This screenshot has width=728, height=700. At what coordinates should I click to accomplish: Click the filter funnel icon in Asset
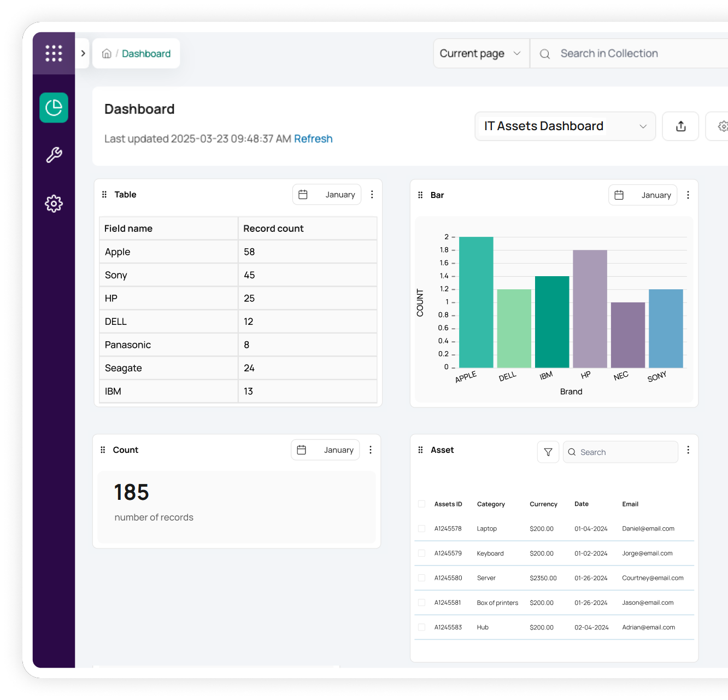tap(548, 452)
